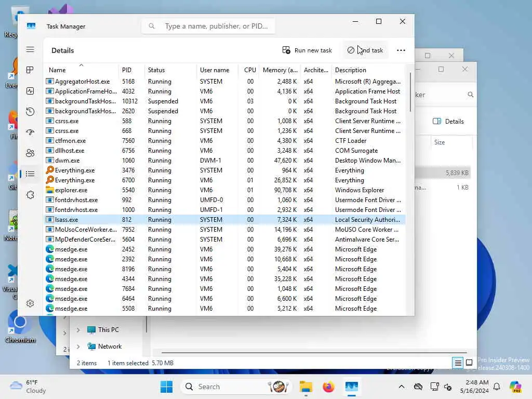
Task: Select the lsass.exe process row
Action: point(225,220)
